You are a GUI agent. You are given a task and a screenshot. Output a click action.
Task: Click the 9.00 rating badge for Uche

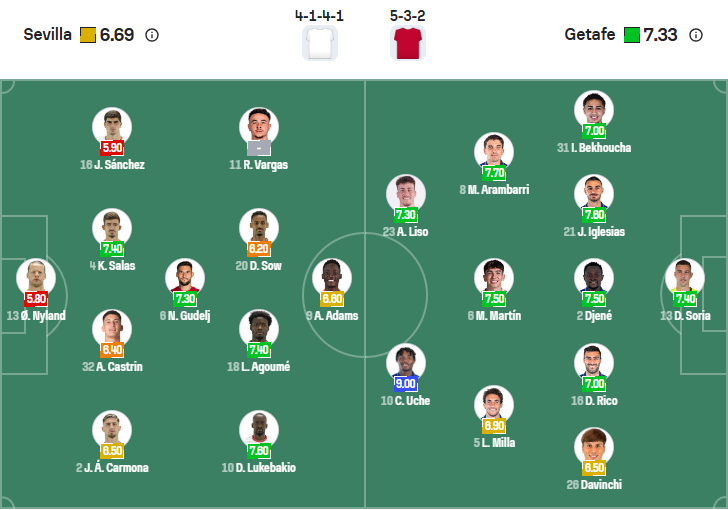click(x=405, y=383)
